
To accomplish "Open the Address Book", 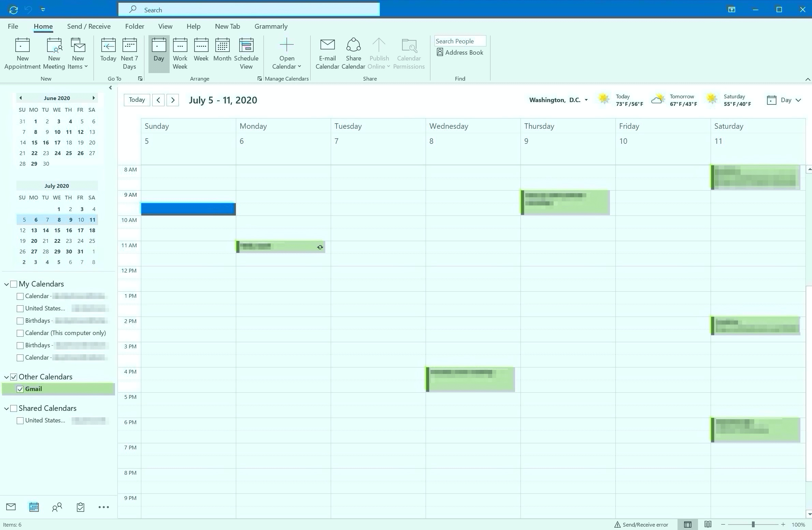I will (x=460, y=52).
